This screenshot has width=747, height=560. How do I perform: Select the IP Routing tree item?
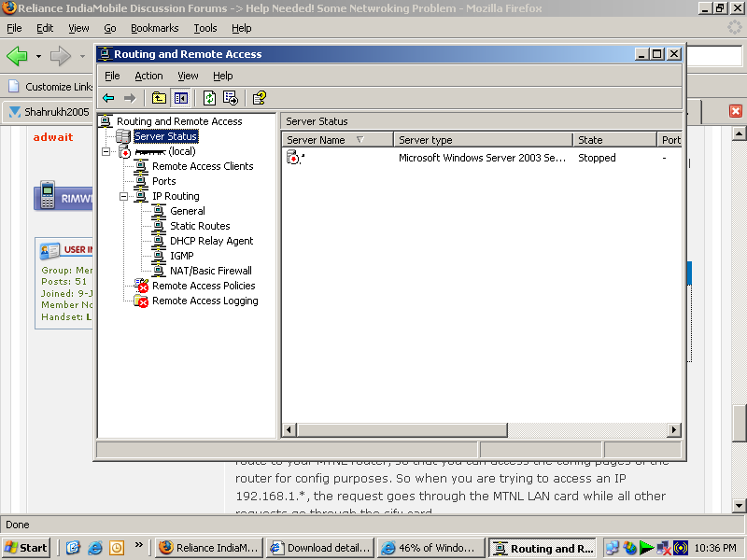[x=176, y=196]
